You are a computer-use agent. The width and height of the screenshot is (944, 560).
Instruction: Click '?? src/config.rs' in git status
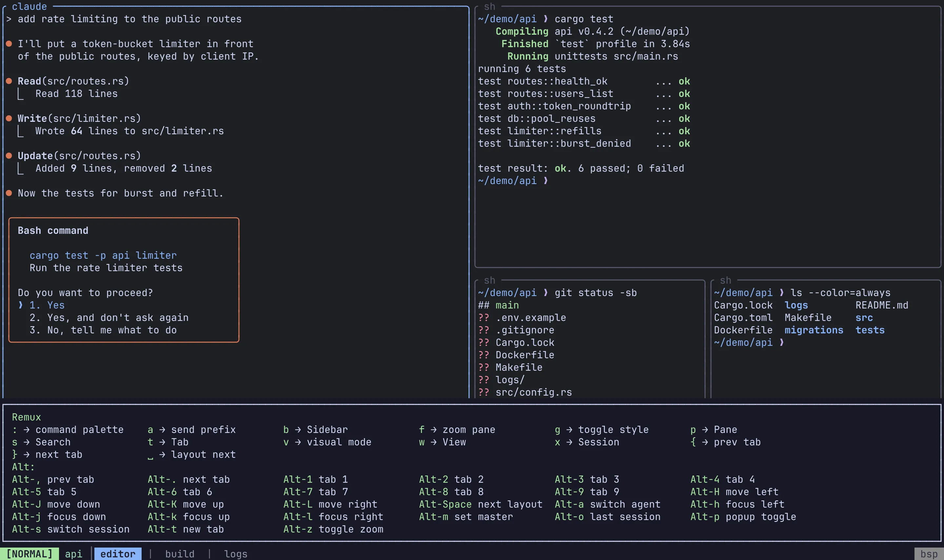point(525,392)
